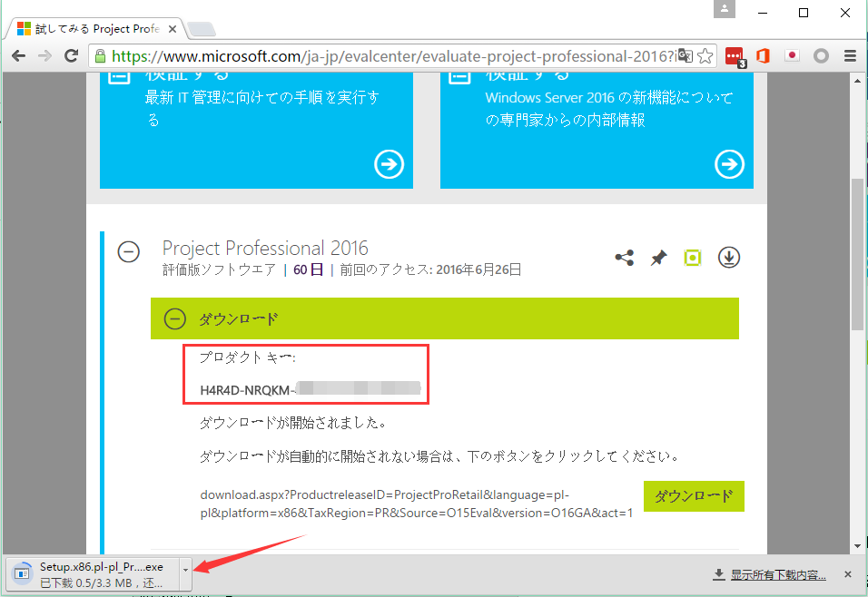
Task: Click the product key text H4R4D-NRQKM
Action: coord(247,390)
